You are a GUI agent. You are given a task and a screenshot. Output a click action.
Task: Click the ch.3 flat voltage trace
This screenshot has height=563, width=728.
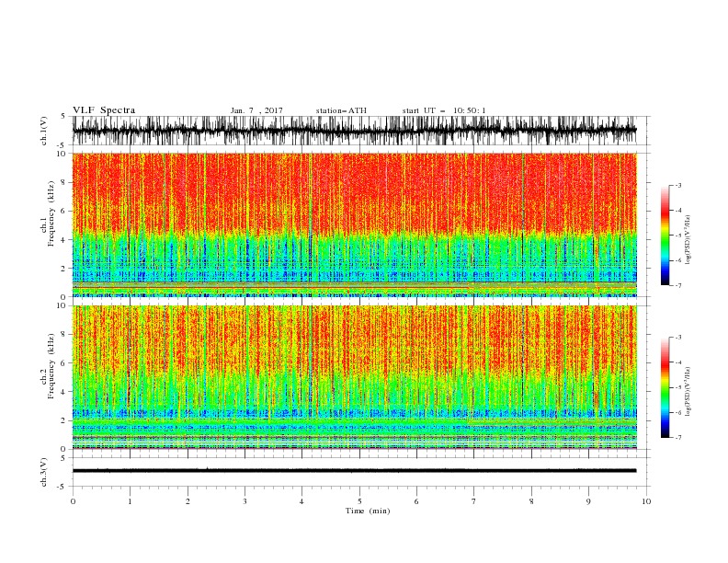tap(354, 471)
